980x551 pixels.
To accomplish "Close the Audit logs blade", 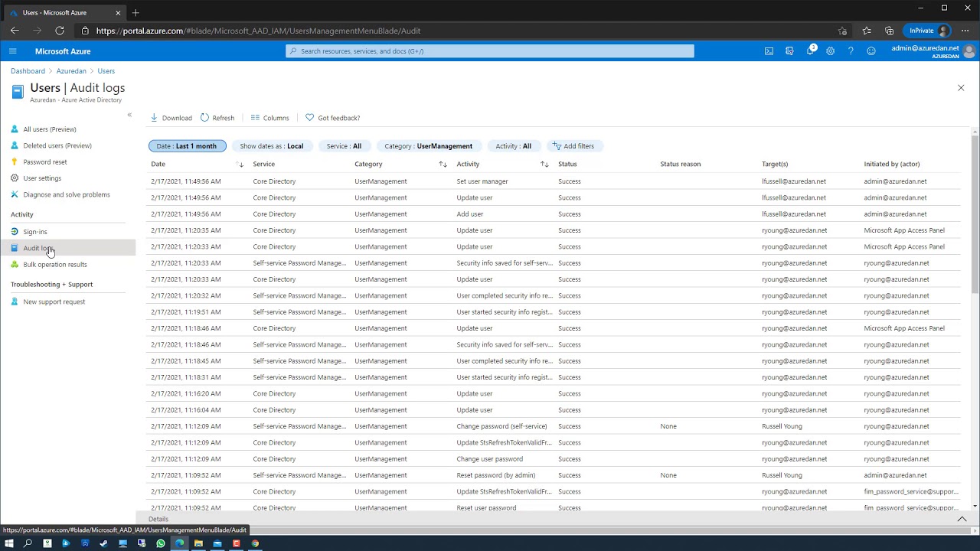I will [961, 88].
